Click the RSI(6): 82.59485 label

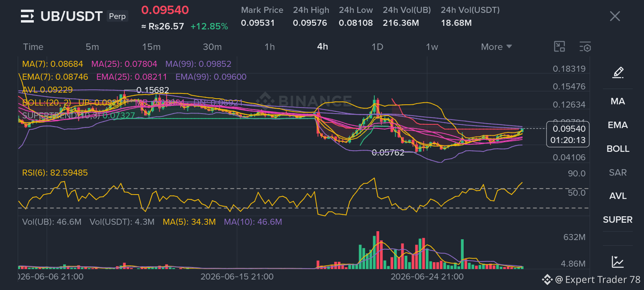click(55, 173)
